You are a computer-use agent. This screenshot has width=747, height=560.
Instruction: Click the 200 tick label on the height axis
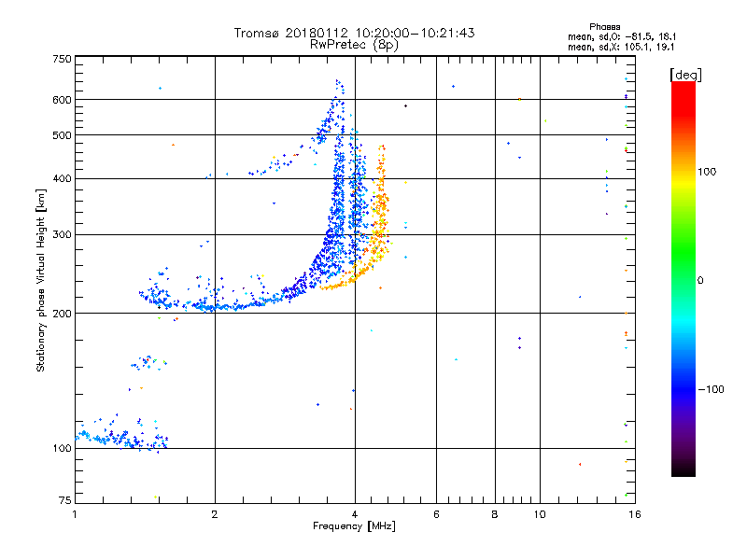point(62,314)
